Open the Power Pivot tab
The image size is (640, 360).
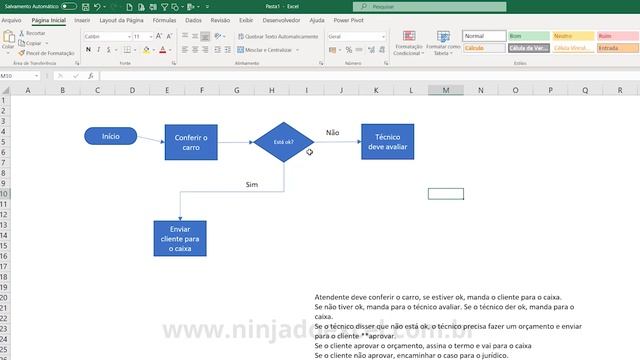(348, 20)
